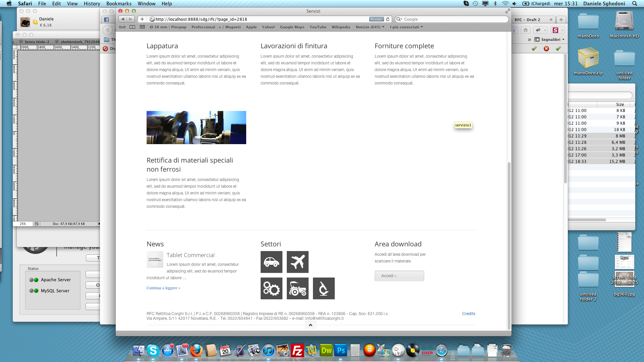Enter full screen for Safari window
Image resolution: width=644 pixels, height=362 pixels.
click(507, 11)
